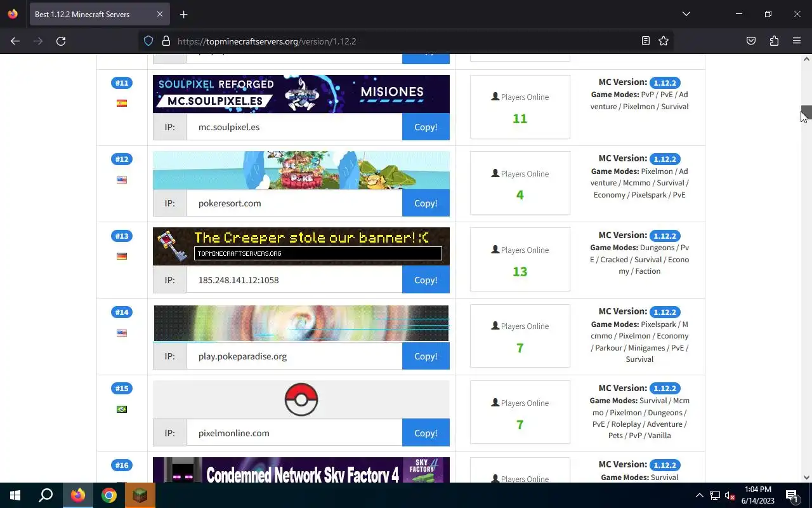The image size is (812, 508).
Task: Click the scrollbar up arrow
Action: (x=806, y=59)
